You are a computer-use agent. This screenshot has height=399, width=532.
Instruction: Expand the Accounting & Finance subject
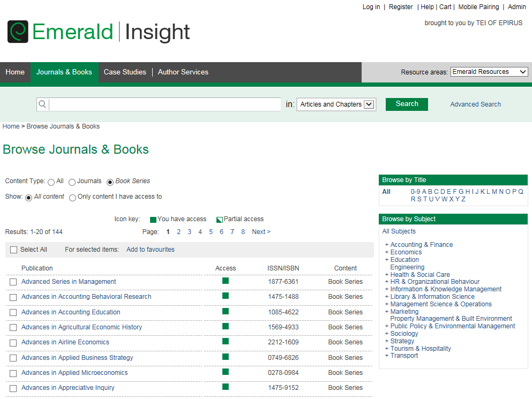pos(387,245)
